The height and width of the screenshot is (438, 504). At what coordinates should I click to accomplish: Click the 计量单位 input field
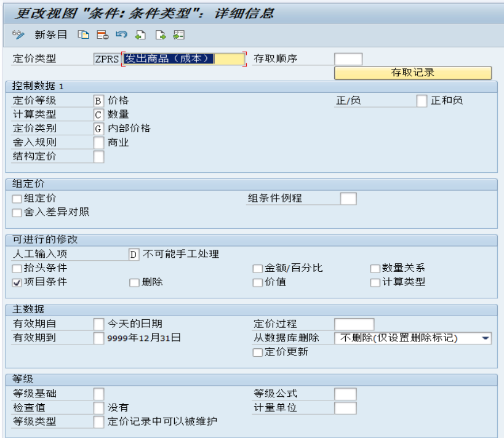345,408
